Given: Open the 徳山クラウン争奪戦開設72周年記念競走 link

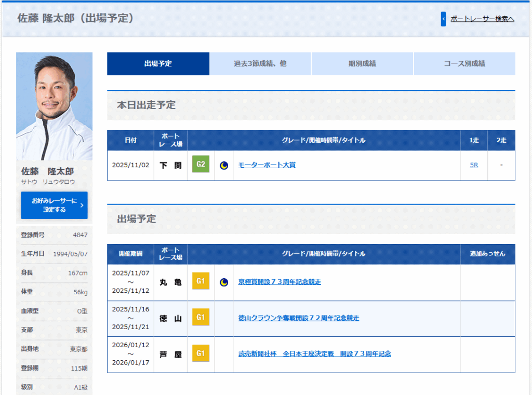Looking at the screenshot, I should [x=299, y=318].
